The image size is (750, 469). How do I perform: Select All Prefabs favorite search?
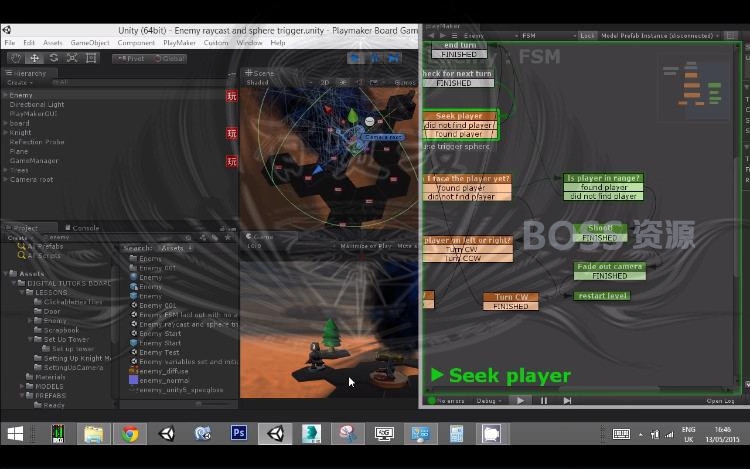(x=40, y=246)
